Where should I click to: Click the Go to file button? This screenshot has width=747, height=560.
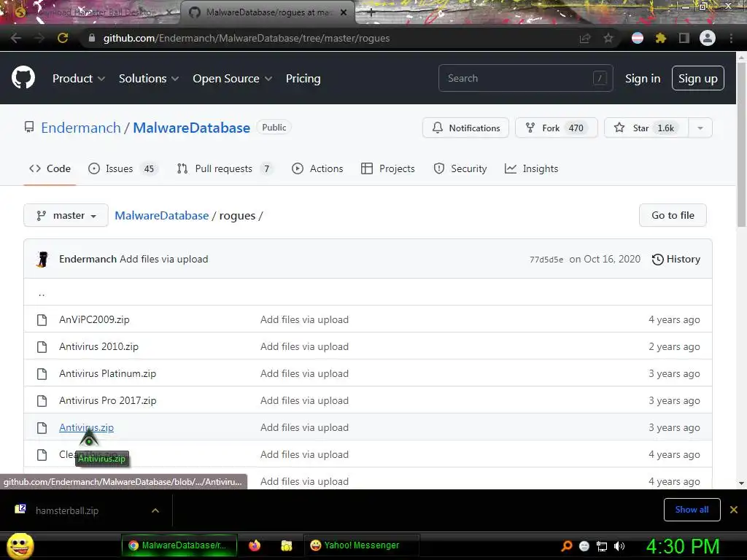673,215
